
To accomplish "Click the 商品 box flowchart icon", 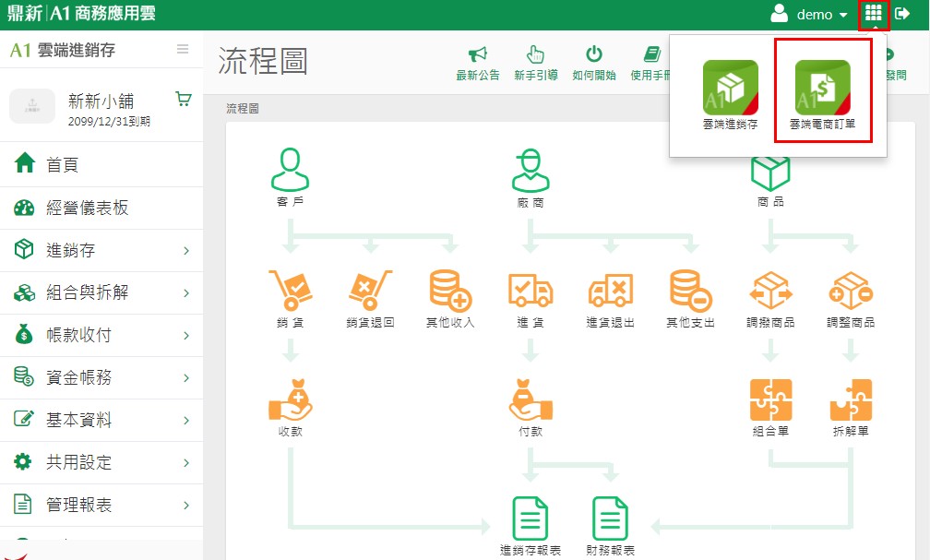I will (x=770, y=173).
